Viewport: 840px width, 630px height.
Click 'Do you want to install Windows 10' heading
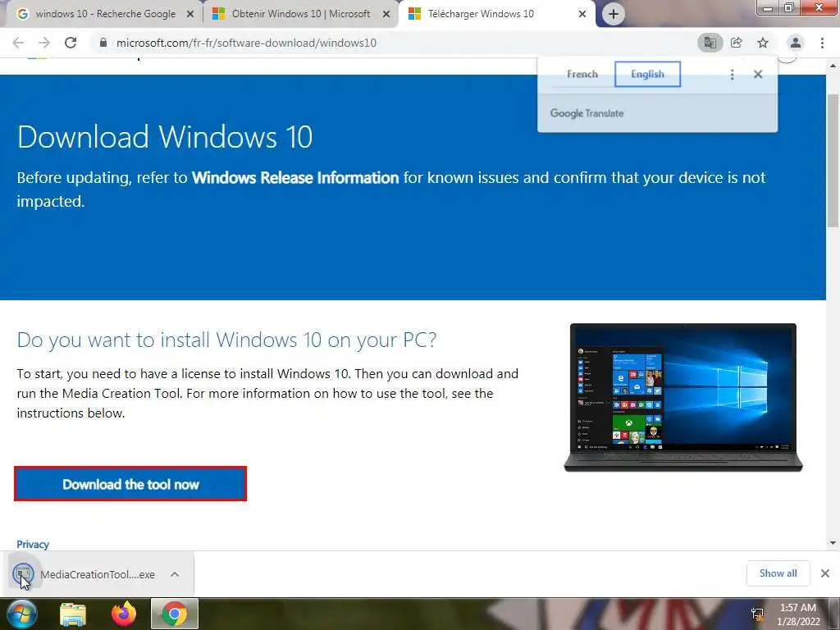tap(226, 340)
